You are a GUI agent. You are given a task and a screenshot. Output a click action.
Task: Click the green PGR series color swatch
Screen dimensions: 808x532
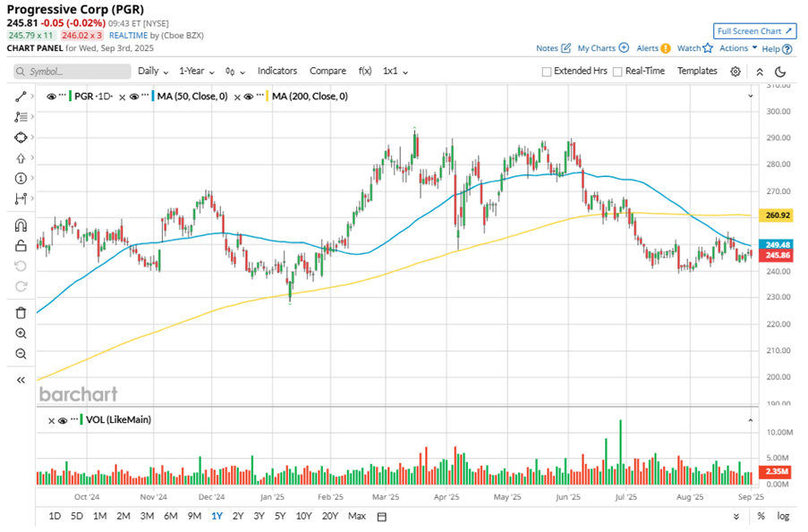[70, 97]
